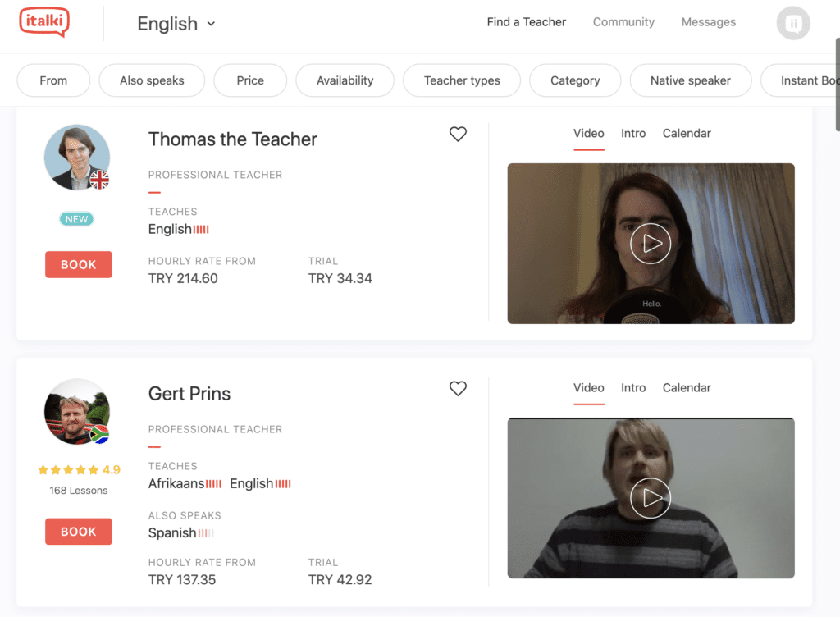Open the Availability filter
The image size is (840, 617).
pyautogui.click(x=345, y=80)
